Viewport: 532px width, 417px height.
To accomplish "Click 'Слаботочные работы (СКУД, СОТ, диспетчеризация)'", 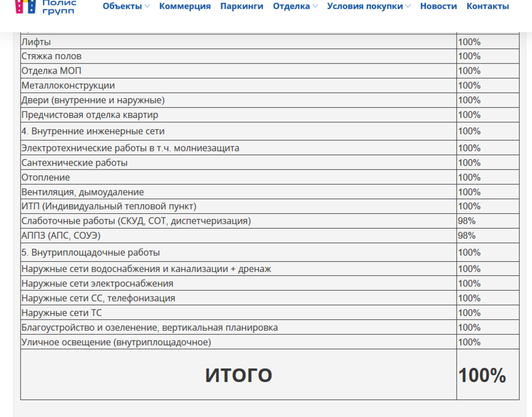I will pos(136,221).
